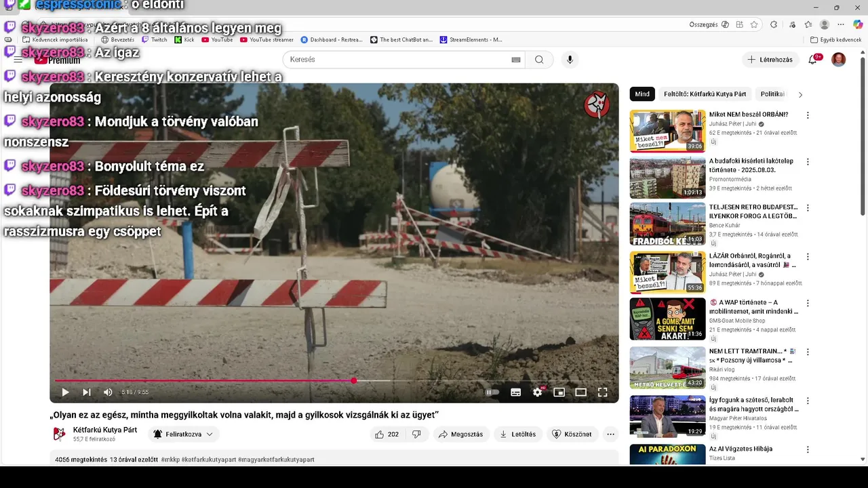Open the StreamElements bookmark
Viewport: 868px width, 488px height.
click(x=471, y=40)
